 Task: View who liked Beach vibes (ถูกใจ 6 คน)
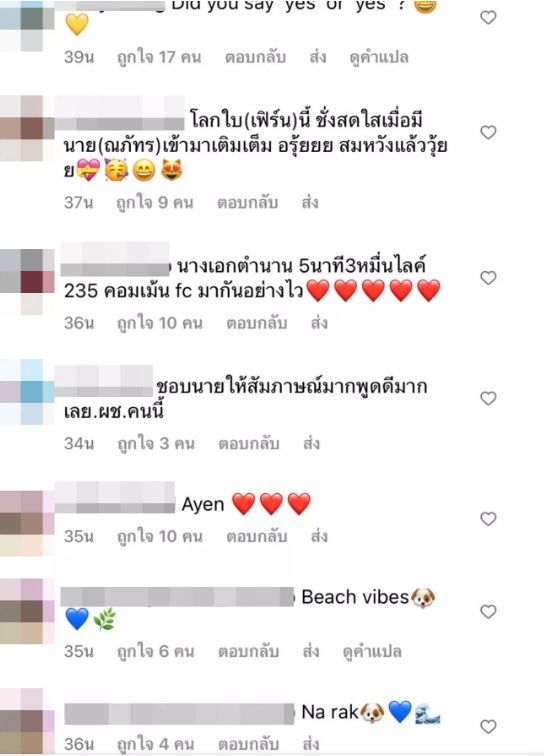coord(156,652)
